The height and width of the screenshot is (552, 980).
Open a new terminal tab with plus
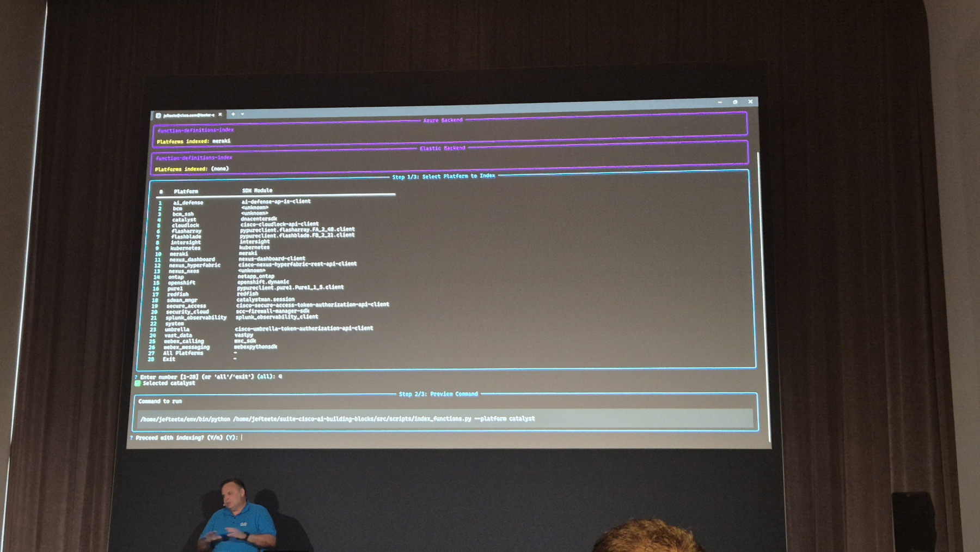pyautogui.click(x=233, y=114)
